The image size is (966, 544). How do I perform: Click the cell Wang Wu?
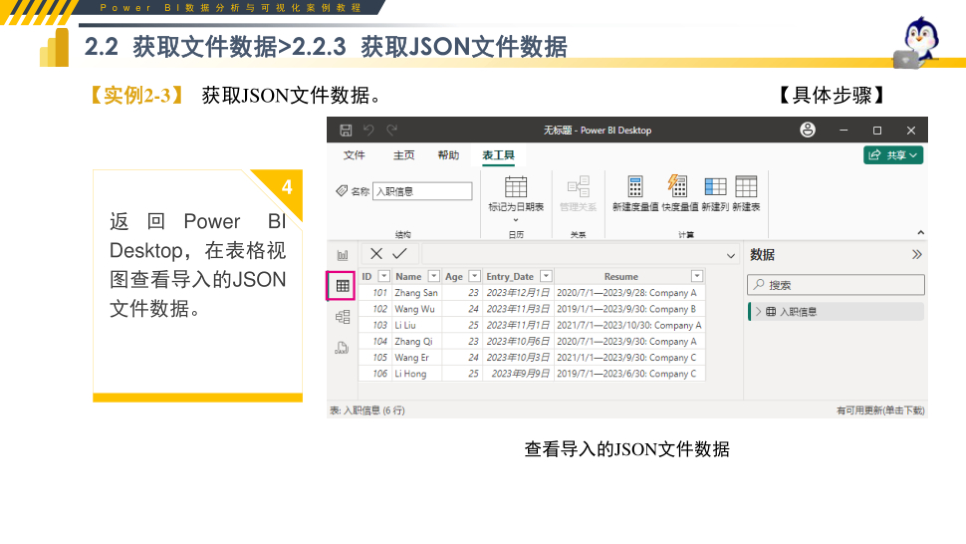point(416,309)
